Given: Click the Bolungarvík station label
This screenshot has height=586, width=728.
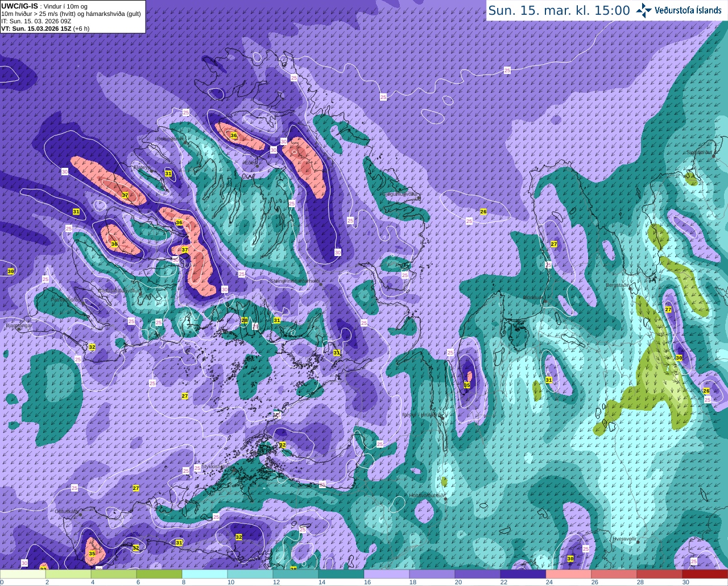Looking at the screenshot, I should (x=170, y=138).
